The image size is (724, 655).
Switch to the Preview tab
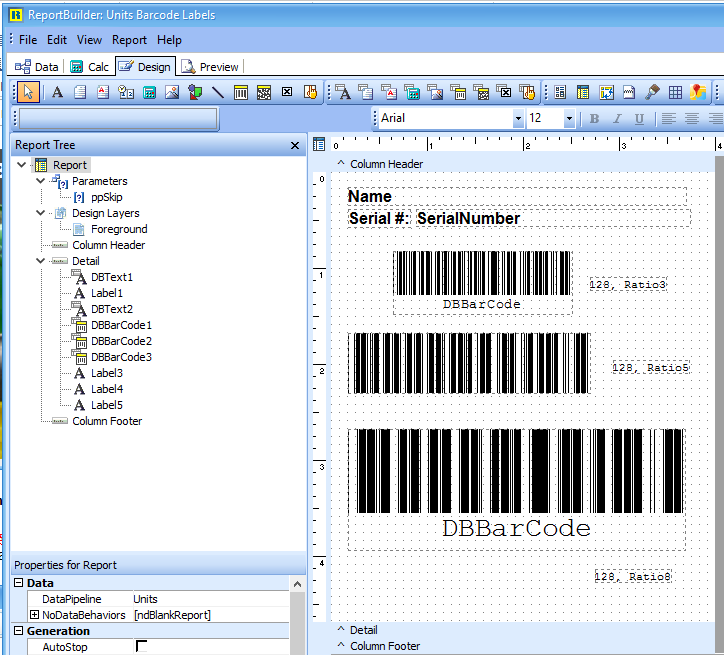coord(210,67)
